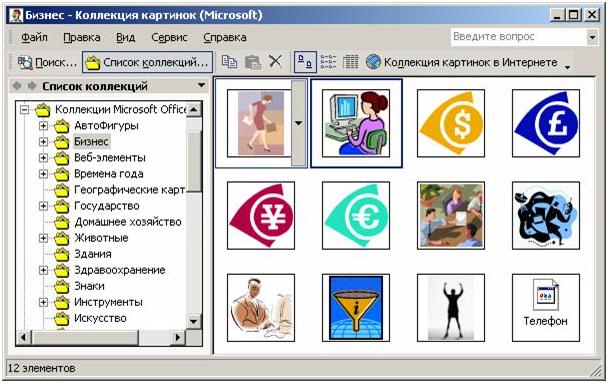This screenshot has width=608, height=383.
Task: Select the office meeting clip
Action: click(451, 216)
